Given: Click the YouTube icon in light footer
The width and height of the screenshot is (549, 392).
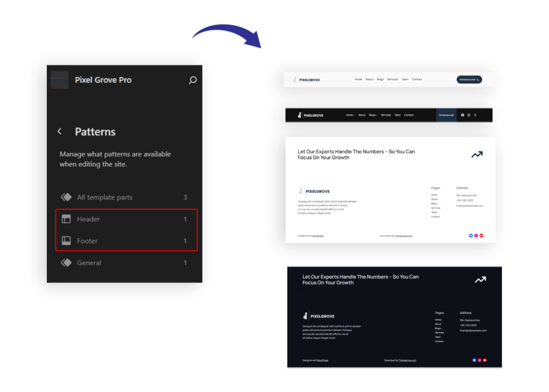Looking at the screenshot, I should click(481, 235).
